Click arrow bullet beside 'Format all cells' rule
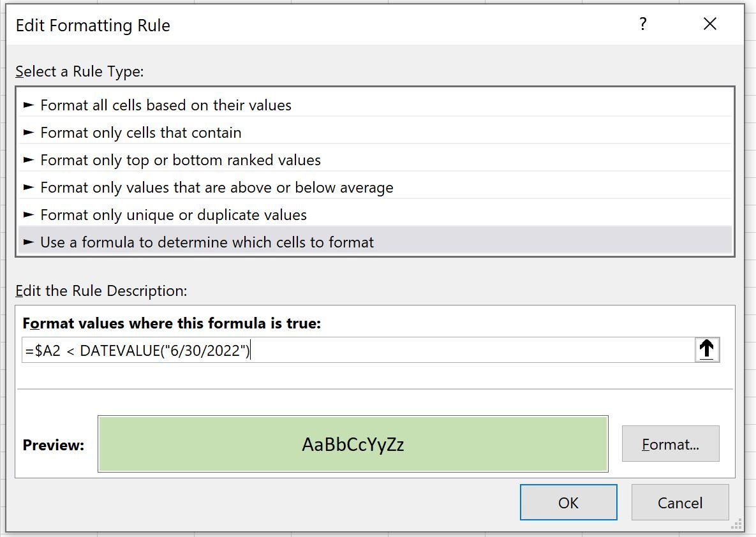 (29, 105)
